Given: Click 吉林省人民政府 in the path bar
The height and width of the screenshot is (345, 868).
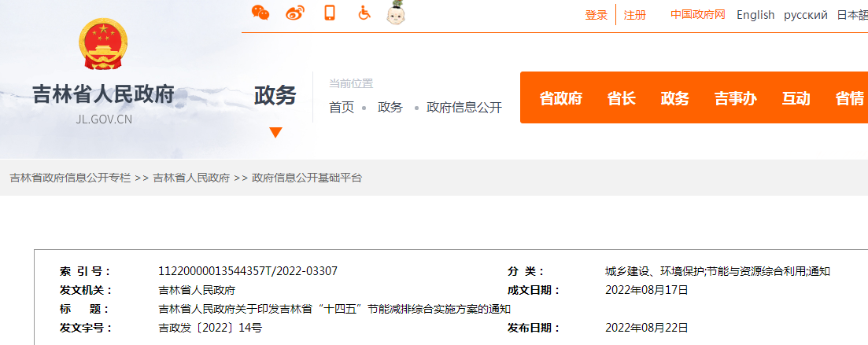Looking at the screenshot, I should pos(191,178).
